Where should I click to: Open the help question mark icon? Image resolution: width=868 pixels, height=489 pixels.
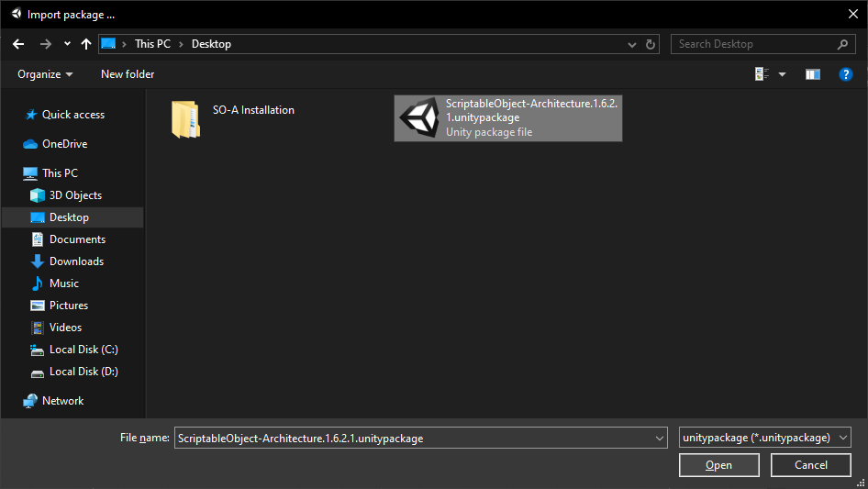click(845, 74)
